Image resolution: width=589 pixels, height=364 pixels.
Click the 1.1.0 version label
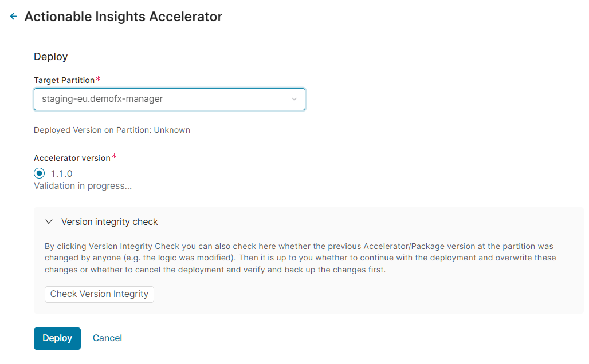tap(61, 173)
